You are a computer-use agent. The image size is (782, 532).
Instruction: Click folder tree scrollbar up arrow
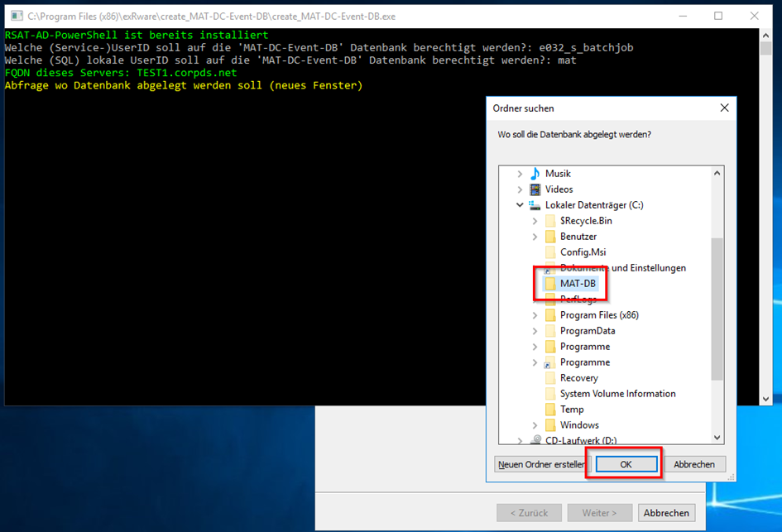(717, 173)
